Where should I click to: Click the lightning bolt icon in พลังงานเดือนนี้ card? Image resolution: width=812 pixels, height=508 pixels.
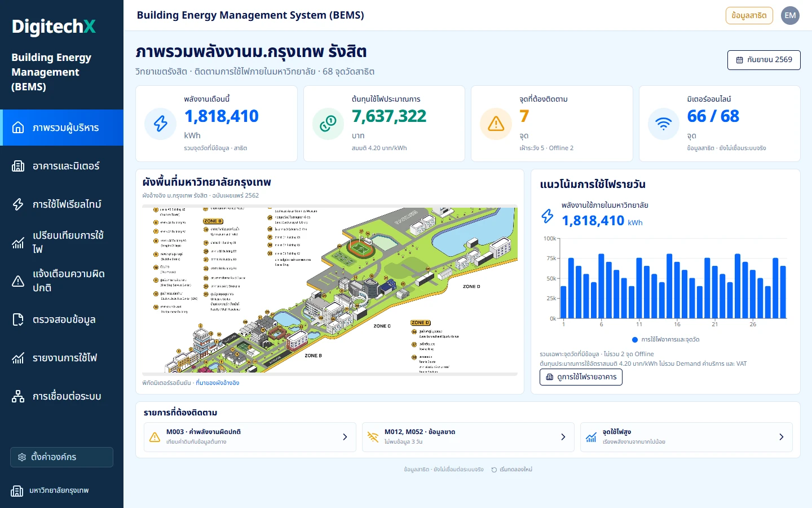(x=161, y=124)
